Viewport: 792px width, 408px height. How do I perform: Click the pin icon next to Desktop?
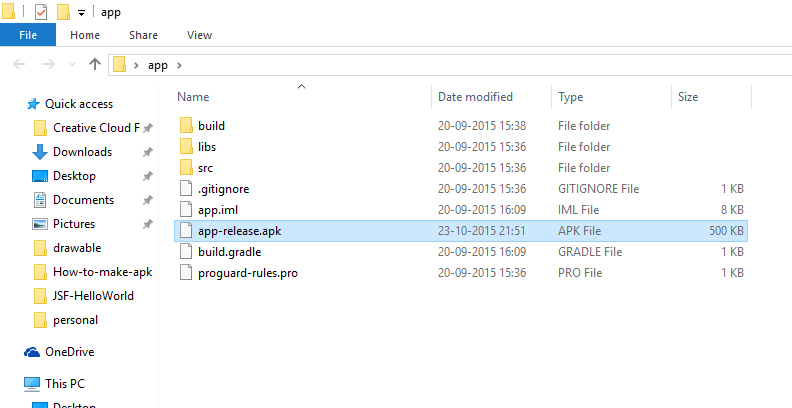point(147,176)
